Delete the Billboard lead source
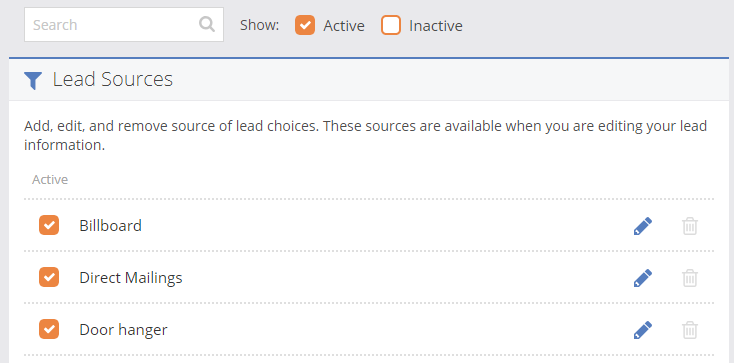Screen dimensions: 734x363 pyautogui.click(x=690, y=226)
